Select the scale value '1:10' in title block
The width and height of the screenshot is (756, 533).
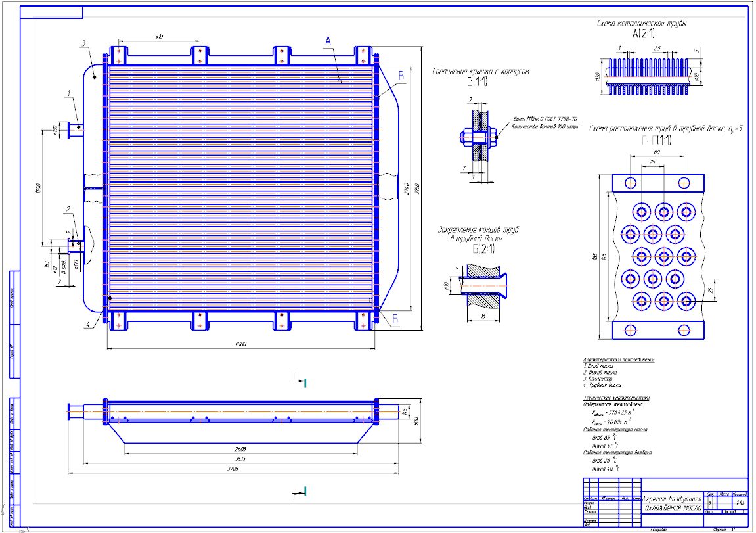[x=740, y=503]
